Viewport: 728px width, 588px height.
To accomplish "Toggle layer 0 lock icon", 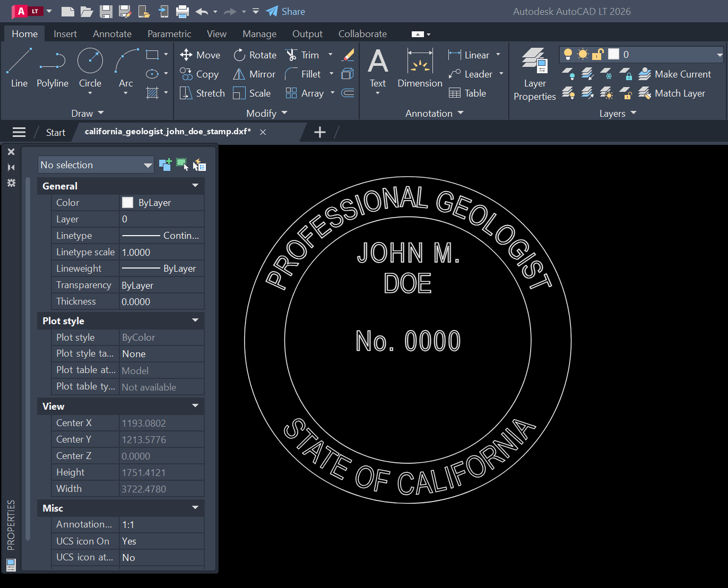I will [x=598, y=54].
